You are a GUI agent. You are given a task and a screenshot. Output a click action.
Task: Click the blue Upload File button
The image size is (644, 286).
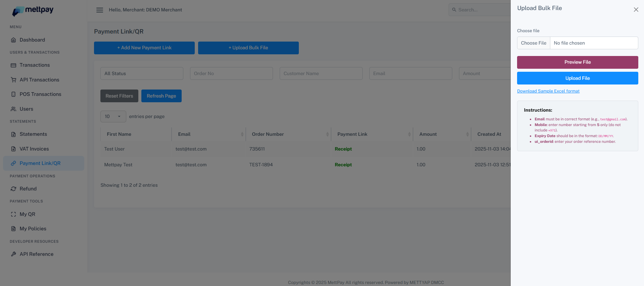pyautogui.click(x=578, y=78)
